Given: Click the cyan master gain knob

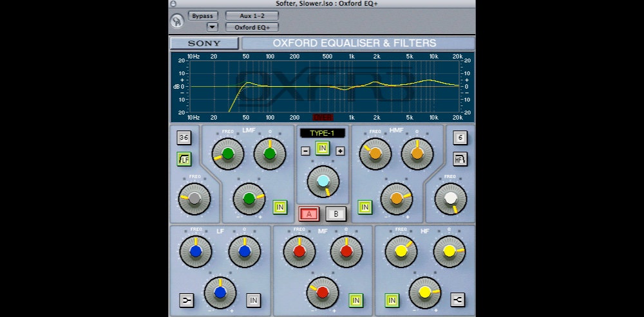Looking at the screenshot, I should coord(323,181).
